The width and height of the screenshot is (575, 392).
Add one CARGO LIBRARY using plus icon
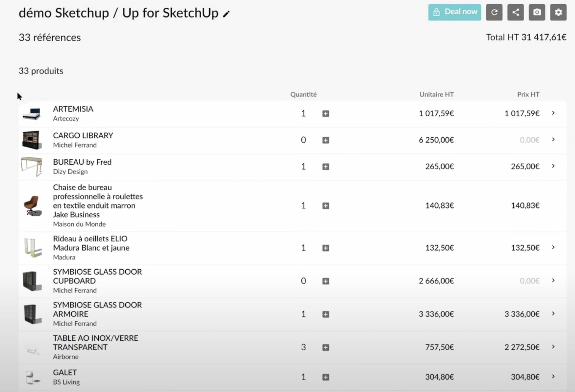tap(326, 140)
